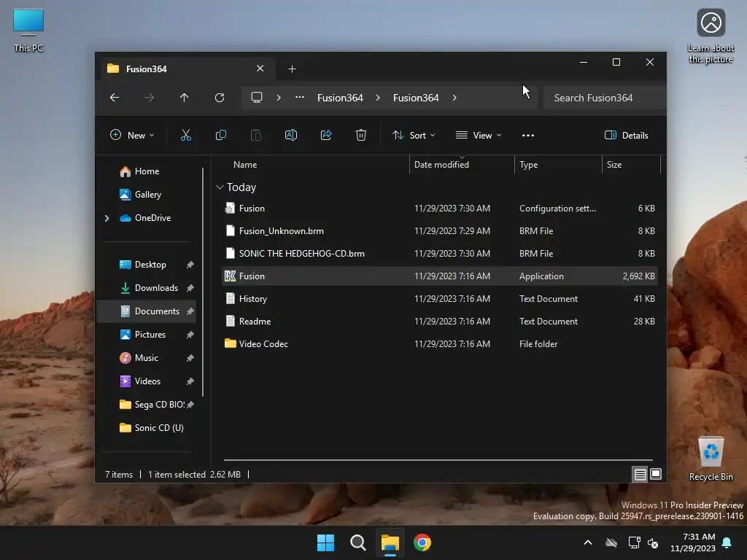Viewport: 747px width, 560px height.
Task: Launch Google Chrome from taskbar
Action: click(422, 542)
